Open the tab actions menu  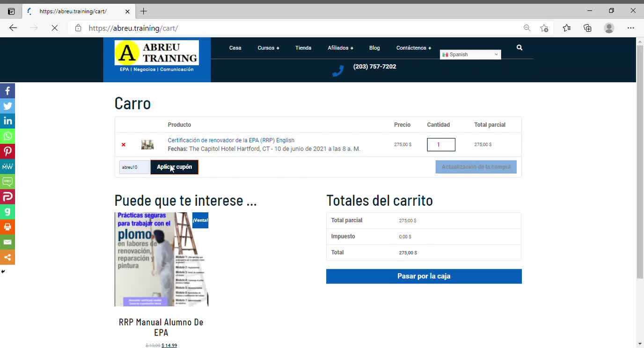[11, 11]
